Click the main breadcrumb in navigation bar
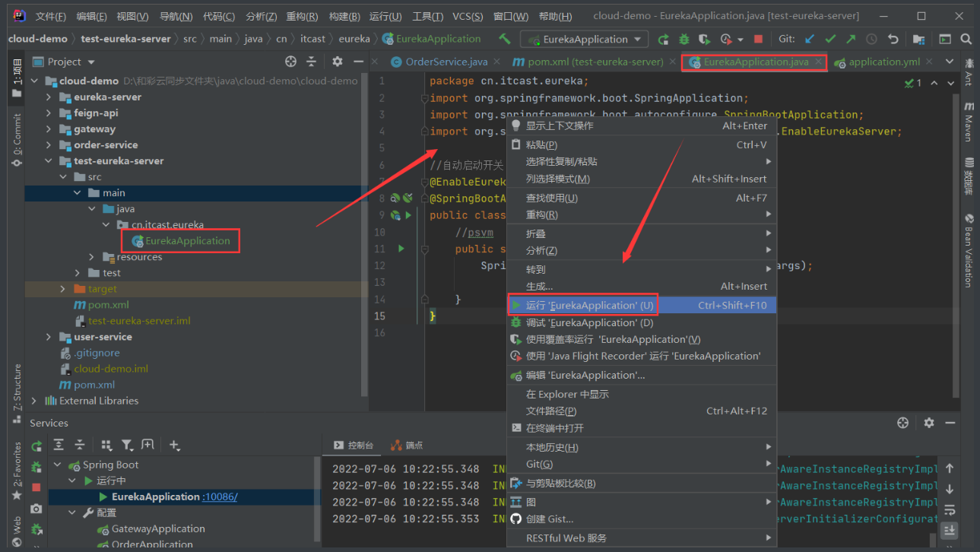Screen dimensions: 980x552 220,39
